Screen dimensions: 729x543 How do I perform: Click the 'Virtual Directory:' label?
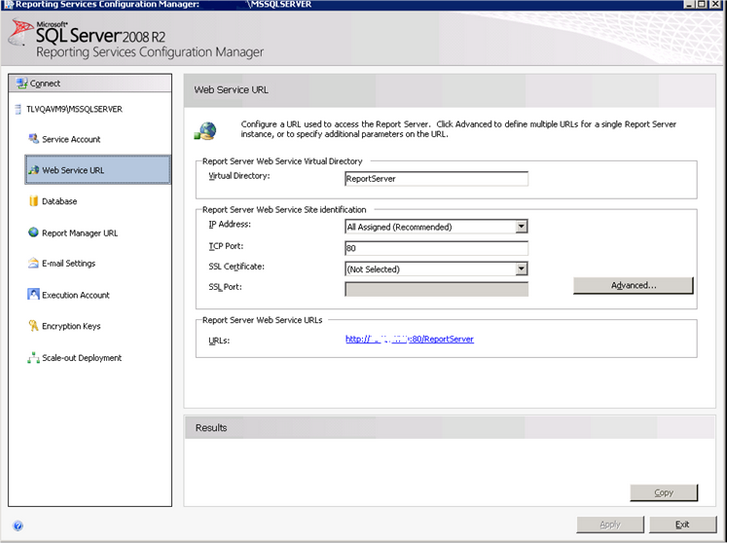[239, 176]
